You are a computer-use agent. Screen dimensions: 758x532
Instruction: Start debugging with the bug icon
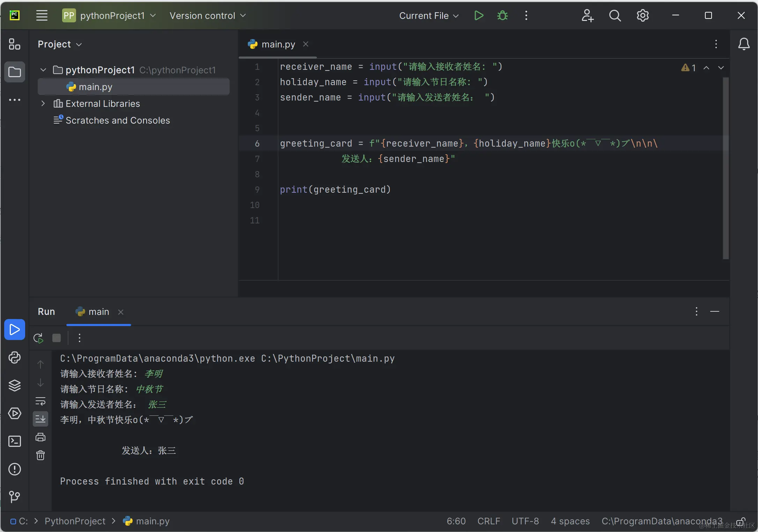tap(502, 16)
